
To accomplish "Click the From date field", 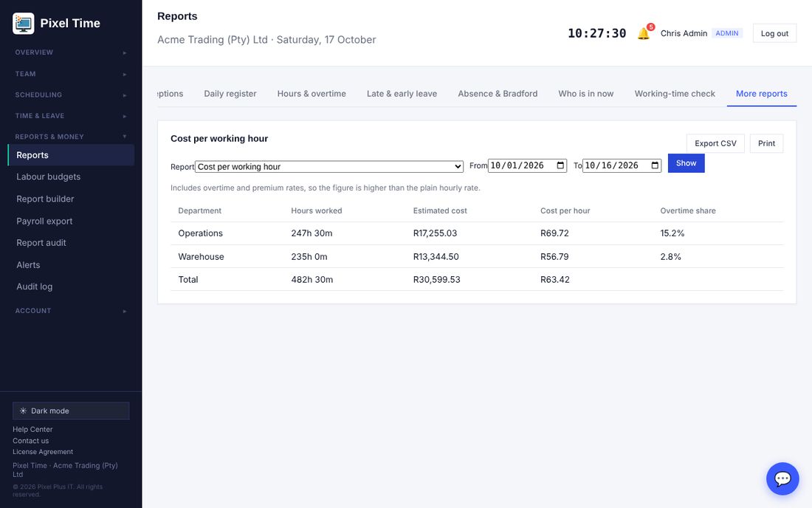I will [527, 165].
